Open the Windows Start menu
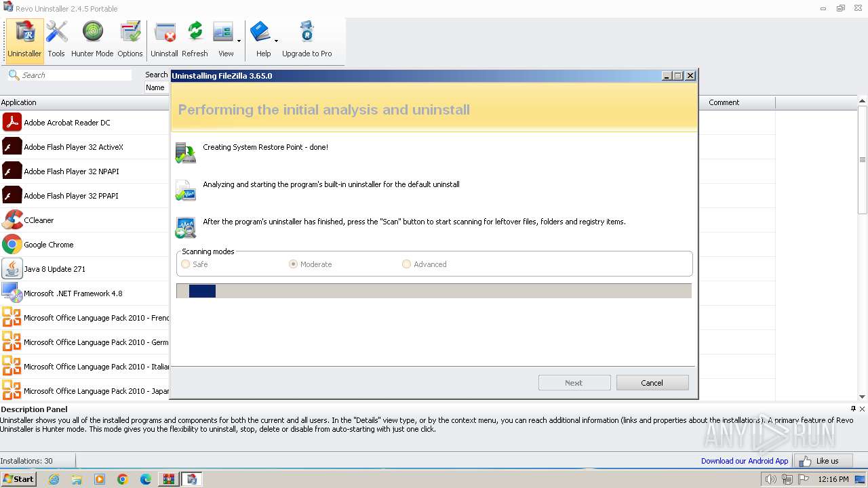 tap(18, 479)
